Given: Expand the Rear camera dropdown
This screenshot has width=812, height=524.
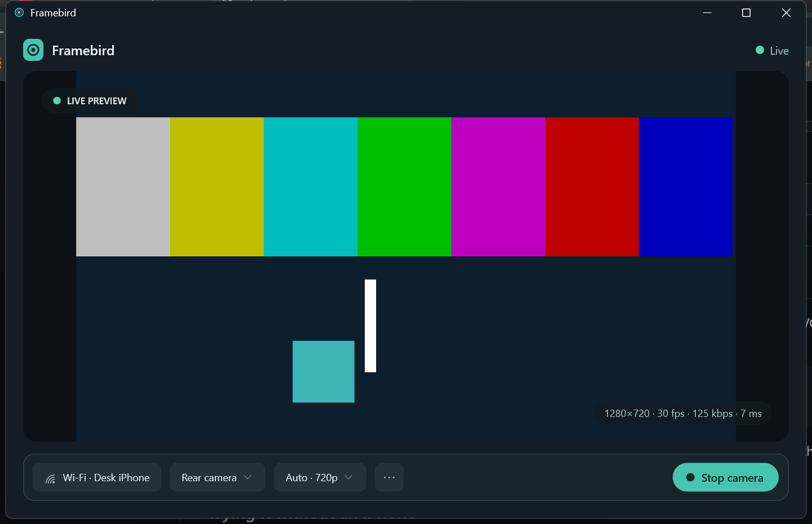Looking at the screenshot, I should click(x=218, y=477).
